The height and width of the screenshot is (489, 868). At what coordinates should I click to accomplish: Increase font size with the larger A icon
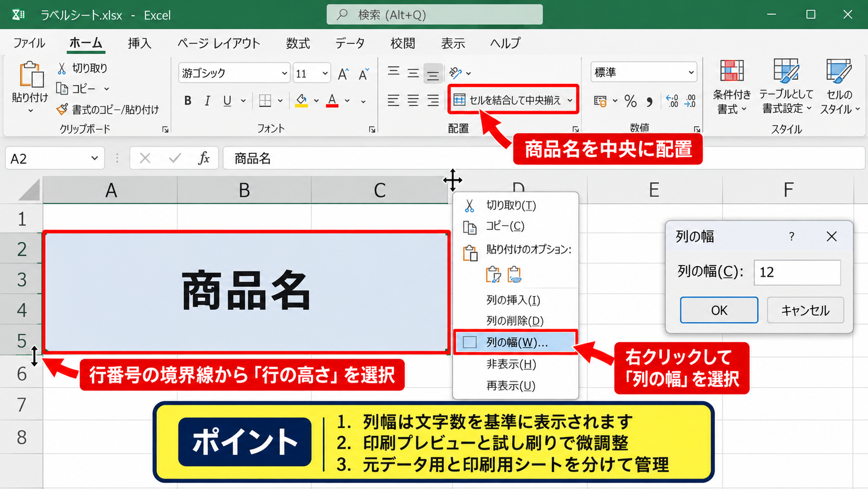pyautogui.click(x=343, y=74)
